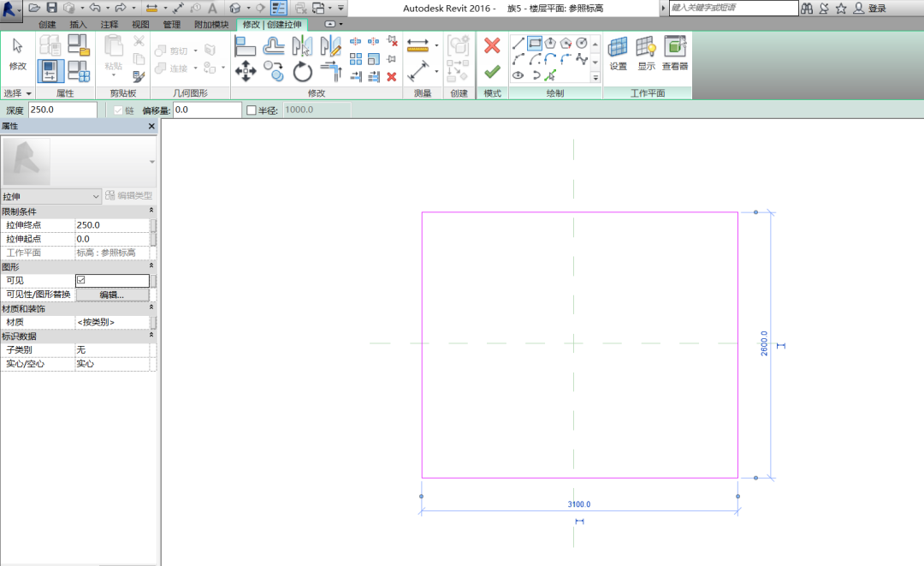Expand the draw tools gallery
This screenshot has height=566, width=924.
[595, 77]
